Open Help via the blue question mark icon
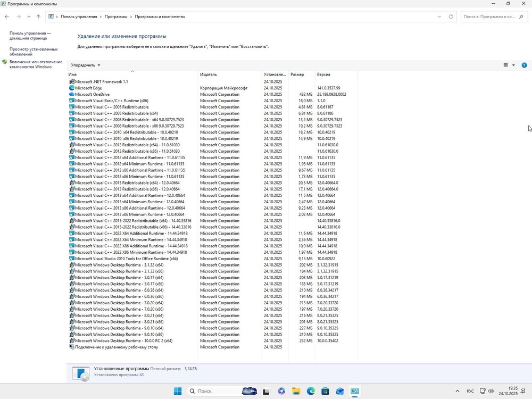 click(524, 65)
